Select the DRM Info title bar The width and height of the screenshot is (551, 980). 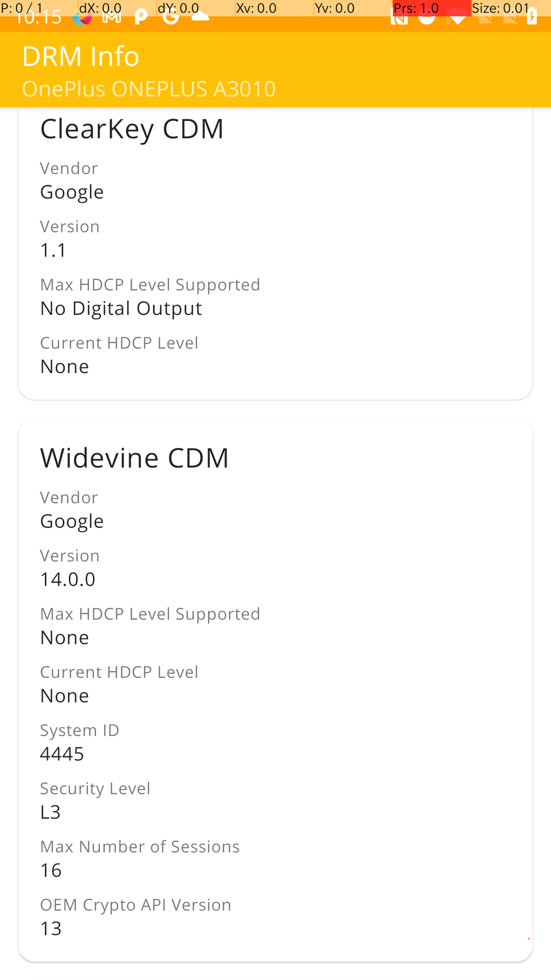click(x=80, y=56)
